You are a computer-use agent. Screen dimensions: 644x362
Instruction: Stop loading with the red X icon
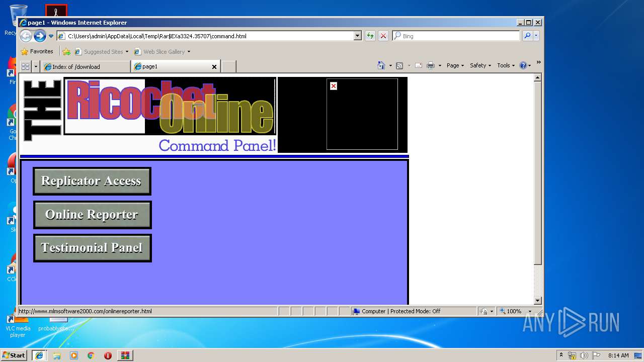pos(383,36)
